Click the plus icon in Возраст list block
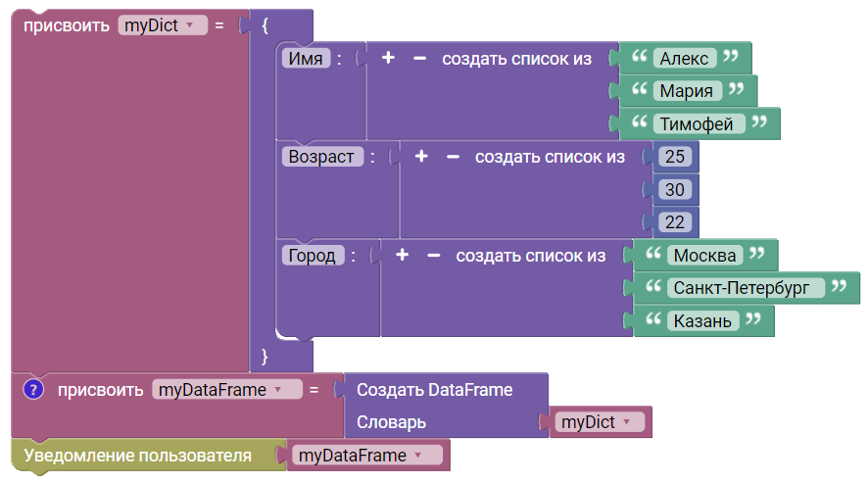The image size is (868, 483). click(421, 156)
